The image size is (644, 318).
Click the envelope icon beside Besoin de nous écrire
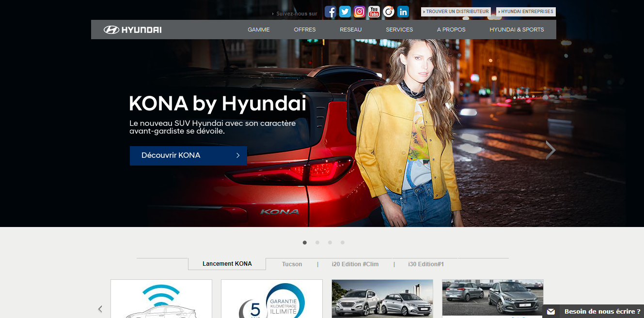pos(550,312)
